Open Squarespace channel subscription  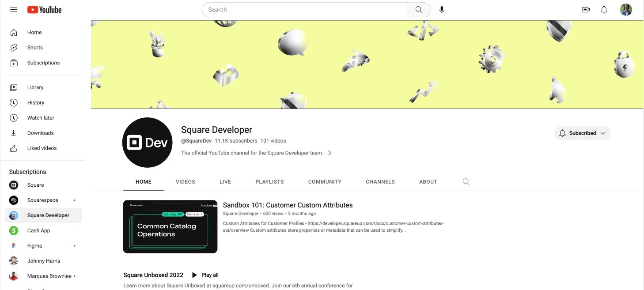[x=43, y=200]
